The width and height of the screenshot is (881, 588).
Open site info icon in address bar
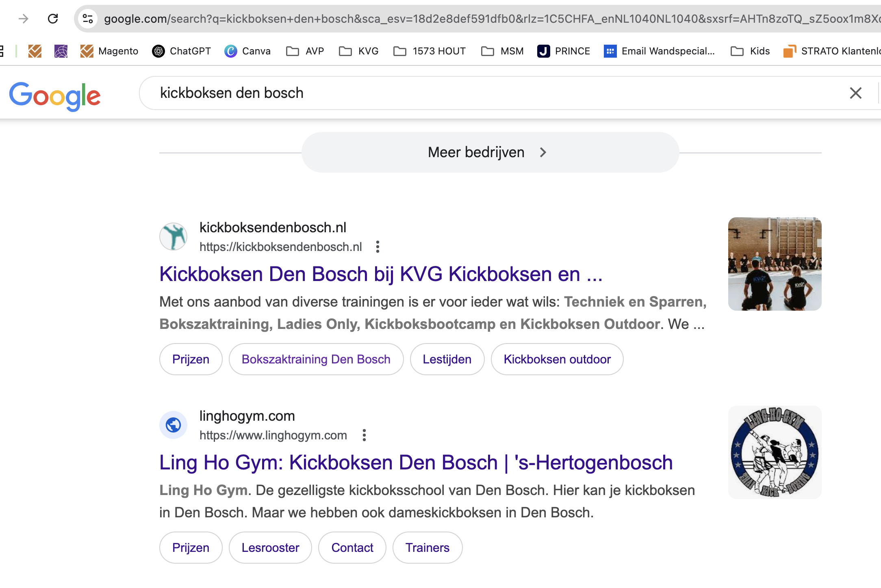coord(88,19)
